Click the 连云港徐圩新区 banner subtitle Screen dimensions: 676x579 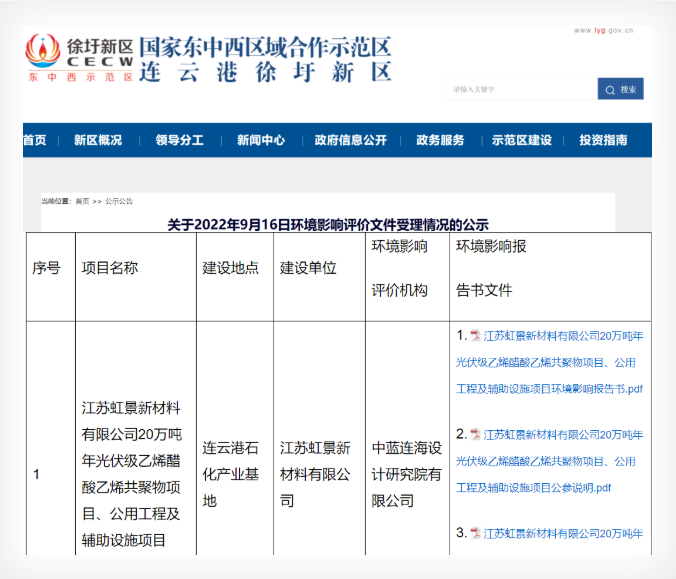(265, 72)
